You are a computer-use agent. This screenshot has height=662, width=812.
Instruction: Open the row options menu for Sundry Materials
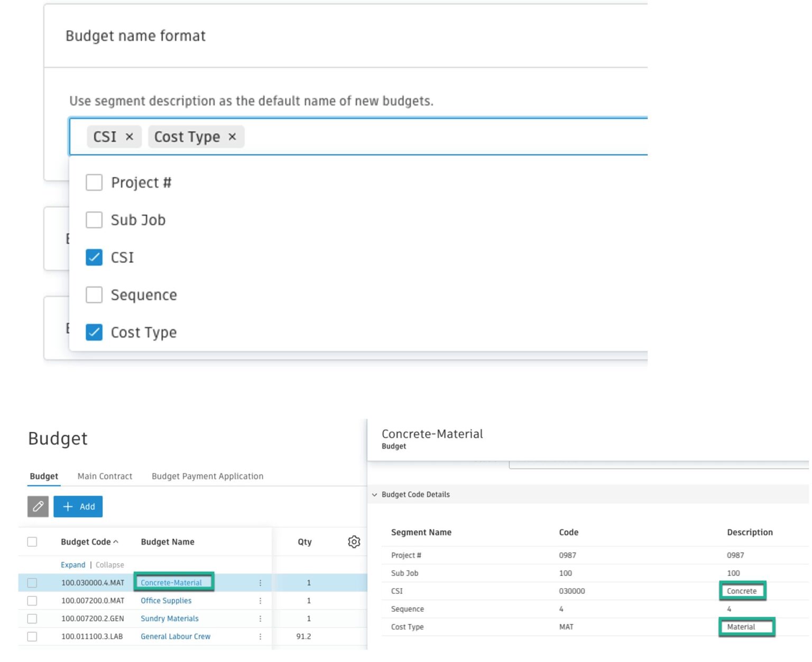260,618
